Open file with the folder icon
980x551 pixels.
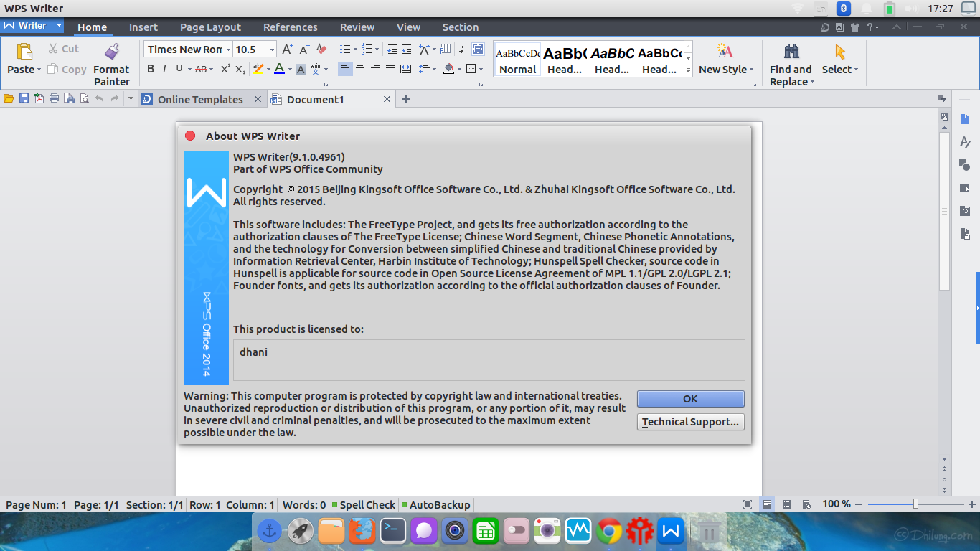[9, 99]
